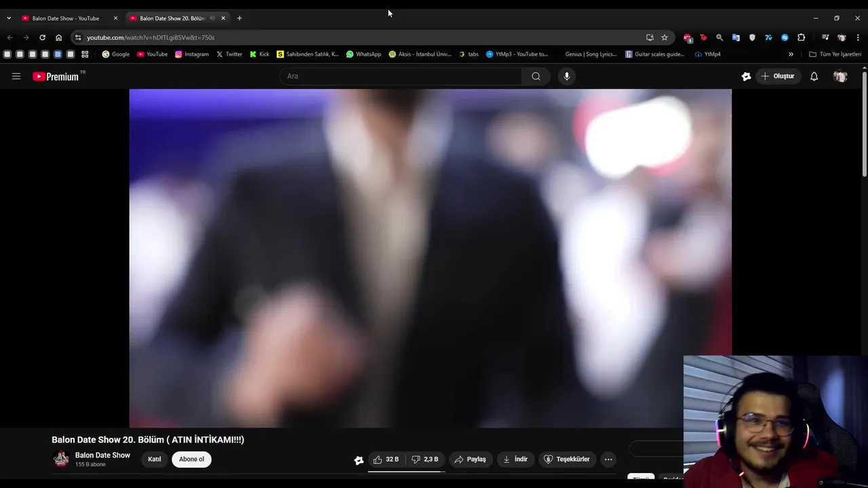Open the 7TV extension icon
This screenshot has width=868, height=488.
point(768,37)
